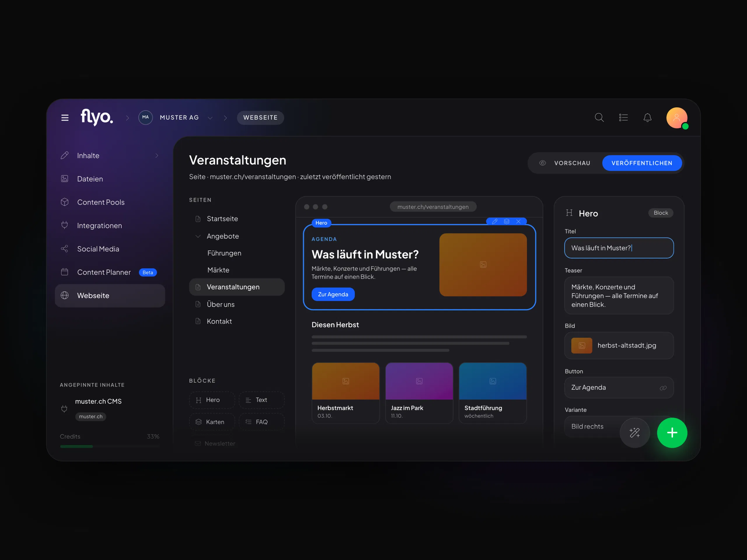Click the Credits progress bar
Viewport: 747px width, 560px height.
pos(110,447)
